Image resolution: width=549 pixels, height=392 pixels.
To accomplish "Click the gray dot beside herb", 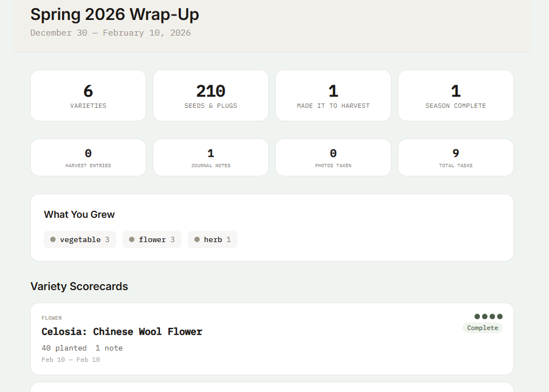I will point(197,239).
